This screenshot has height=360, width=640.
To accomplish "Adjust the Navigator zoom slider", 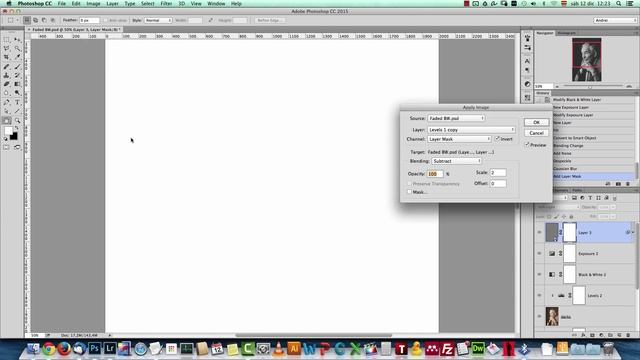I will pyautogui.click(x=590, y=87).
